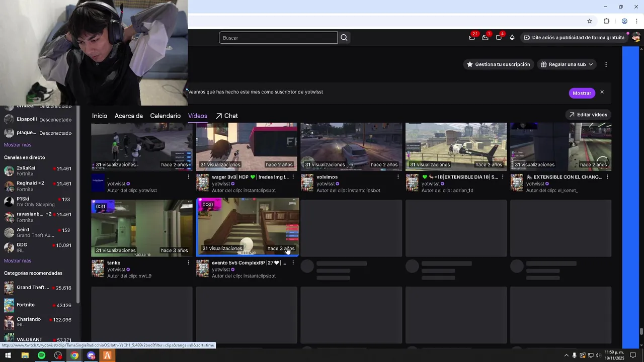Open whispers icon showing 4 unread

pyautogui.click(x=499, y=37)
